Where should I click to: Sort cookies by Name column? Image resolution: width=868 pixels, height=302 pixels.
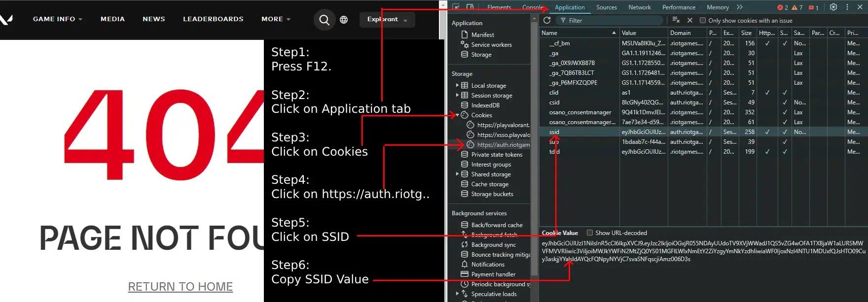tap(579, 33)
